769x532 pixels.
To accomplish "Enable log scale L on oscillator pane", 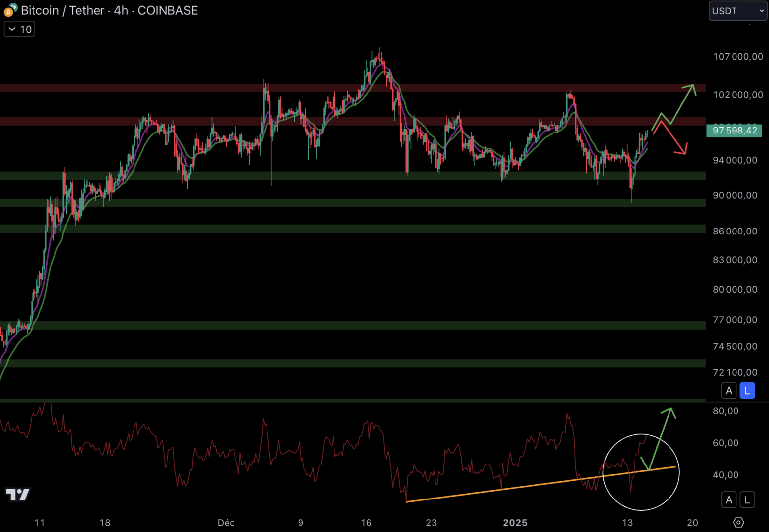I will pyautogui.click(x=747, y=500).
